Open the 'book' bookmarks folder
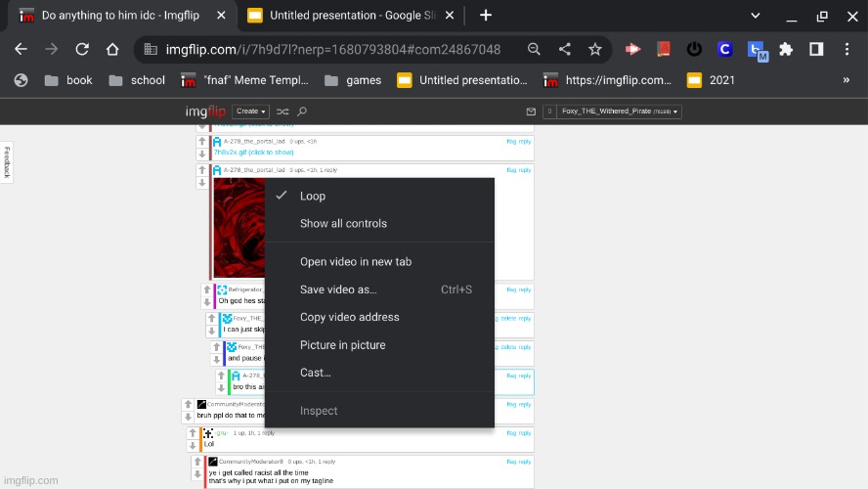The image size is (868, 489). [68, 80]
